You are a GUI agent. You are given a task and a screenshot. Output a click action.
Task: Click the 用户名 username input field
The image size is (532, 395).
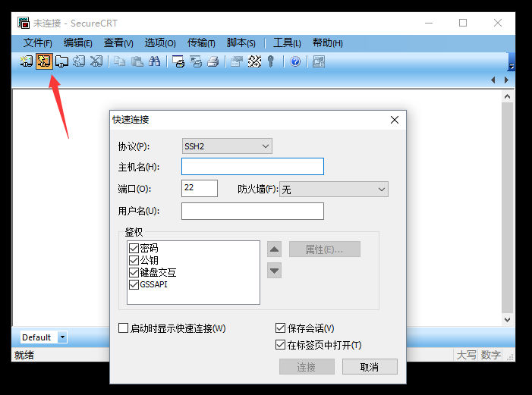pyautogui.click(x=253, y=212)
